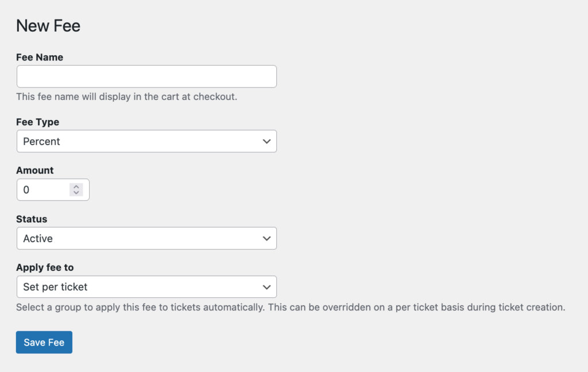Click the Amount label text
Viewport: 588px width, 372px height.
(x=35, y=170)
